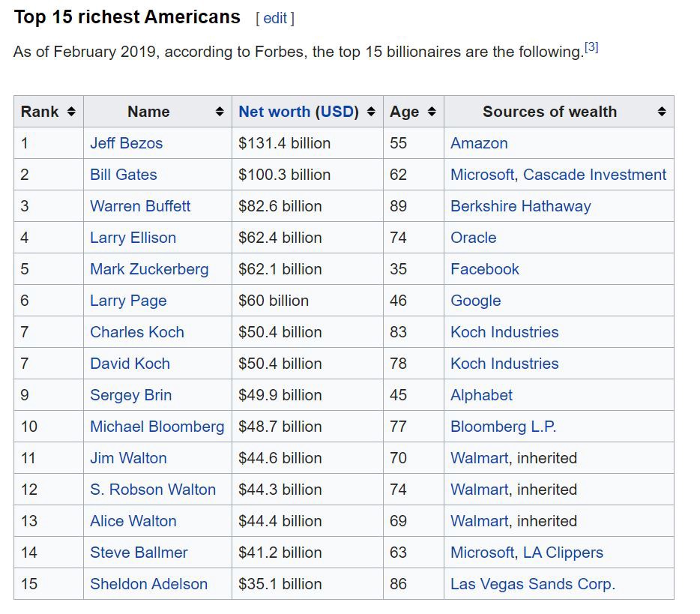Sort Sources of wealth column arrows
Image resolution: width=700 pixels, height=614 pixels.
point(662,112)
